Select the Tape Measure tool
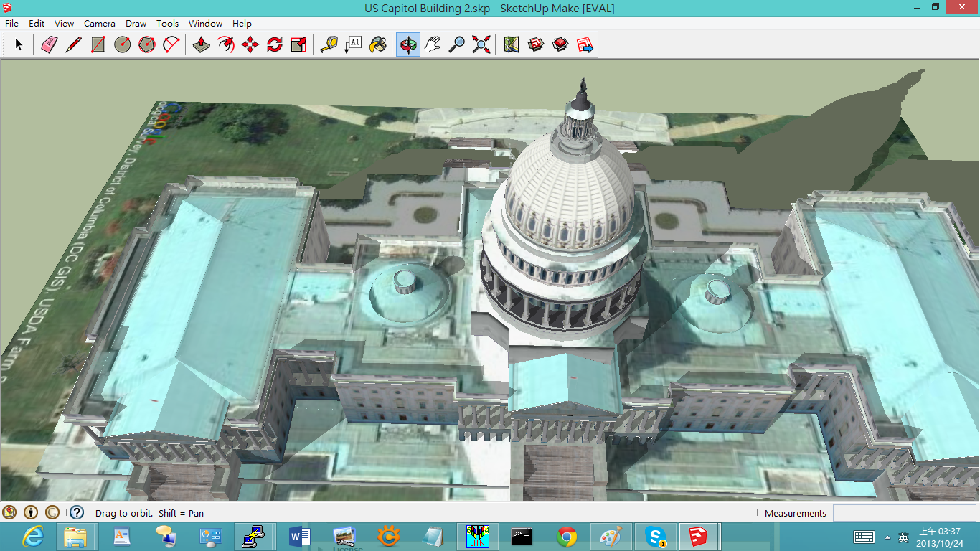Image resolution: width=980 pixels, height=551 pixels. tap(329, 44)
